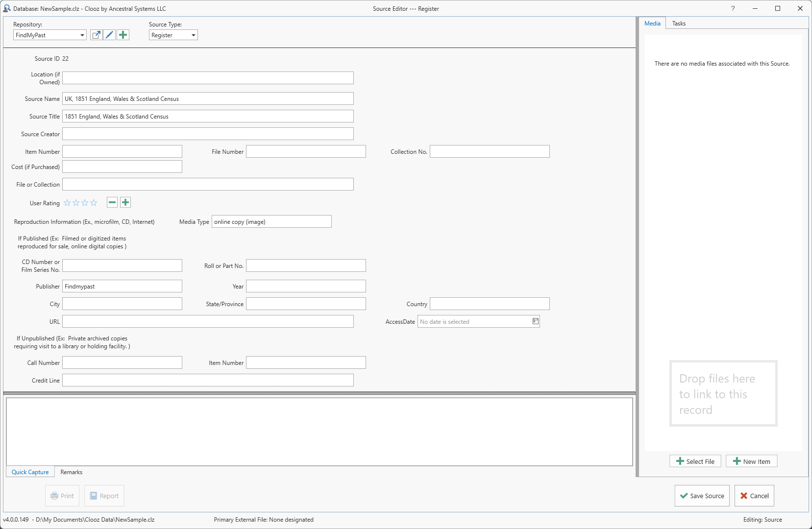Click the Cancel button
Viewport: 812px width, 529px height.
click(754, 496)
